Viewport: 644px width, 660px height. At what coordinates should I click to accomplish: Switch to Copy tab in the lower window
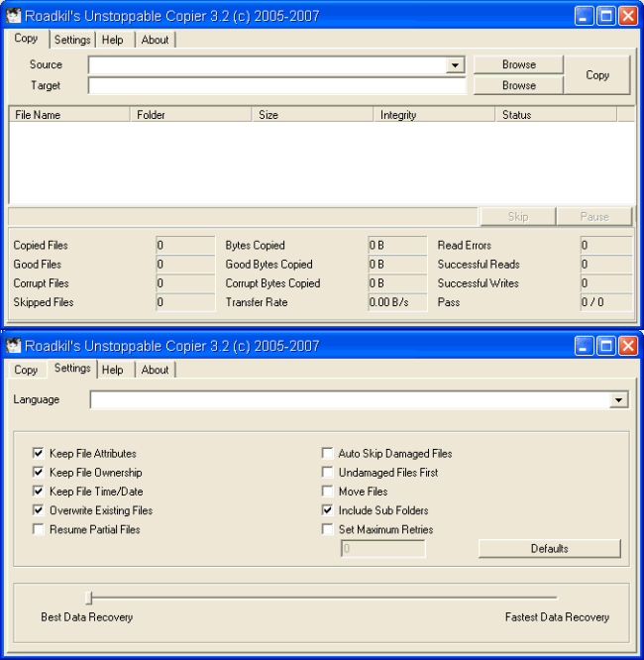point(26,370)
